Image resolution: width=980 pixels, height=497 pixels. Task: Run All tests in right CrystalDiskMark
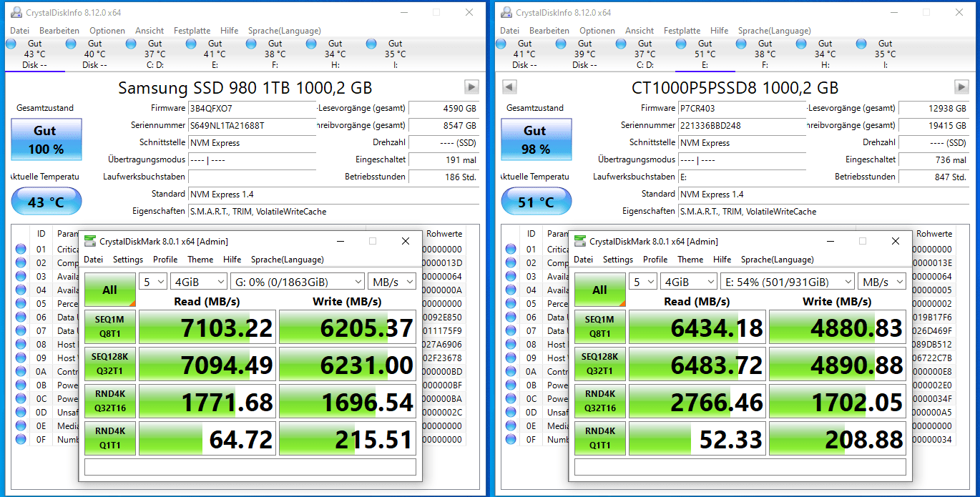(x=600, y=290)
